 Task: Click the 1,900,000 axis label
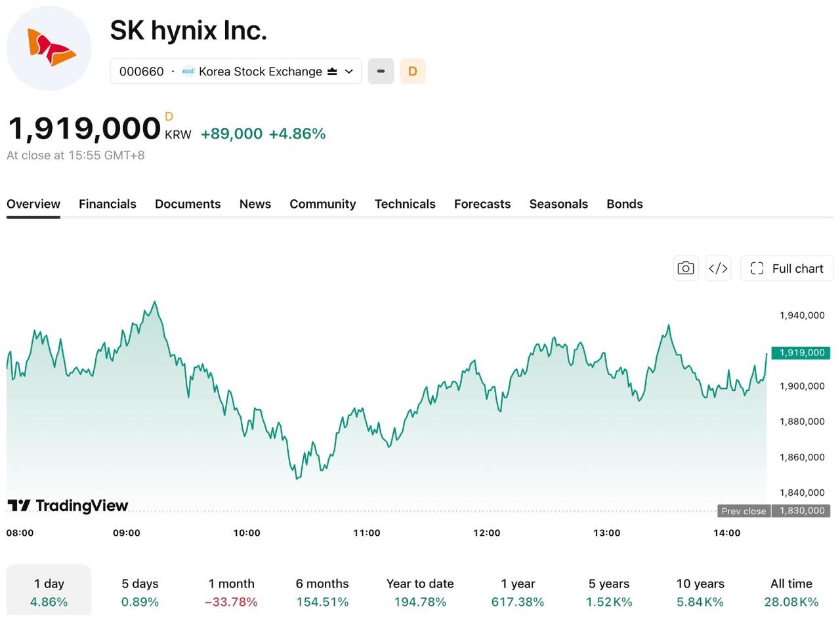coord(802,386)
